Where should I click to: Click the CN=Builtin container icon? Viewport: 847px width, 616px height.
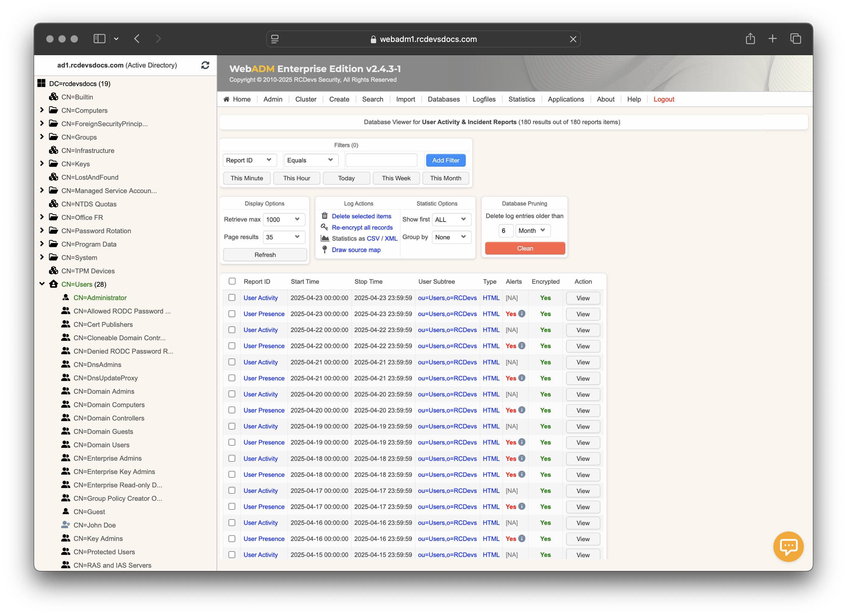pos(54,97)
